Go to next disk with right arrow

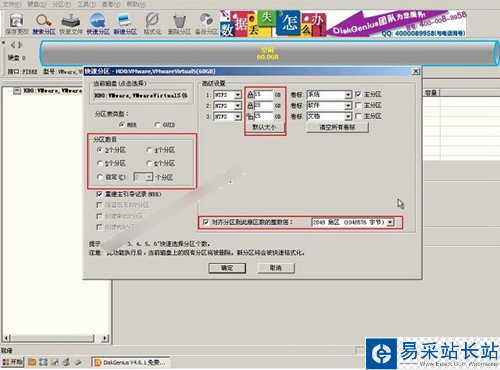click(x=20, y=45)
